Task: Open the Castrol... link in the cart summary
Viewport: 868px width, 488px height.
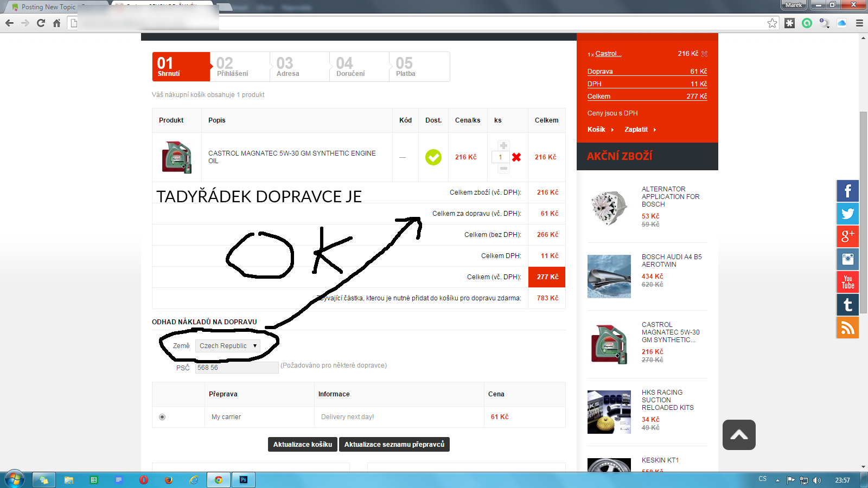Action: [x=609, y=54]
